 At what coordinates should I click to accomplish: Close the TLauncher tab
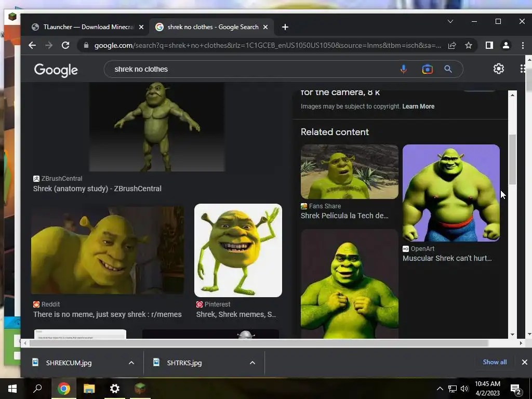(x=141, y=27)
